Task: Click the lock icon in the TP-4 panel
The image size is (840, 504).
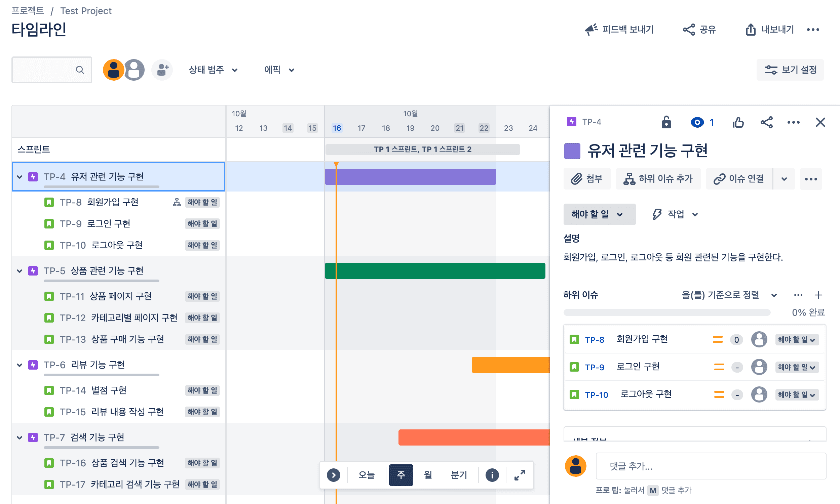Action: pos(666,122)
